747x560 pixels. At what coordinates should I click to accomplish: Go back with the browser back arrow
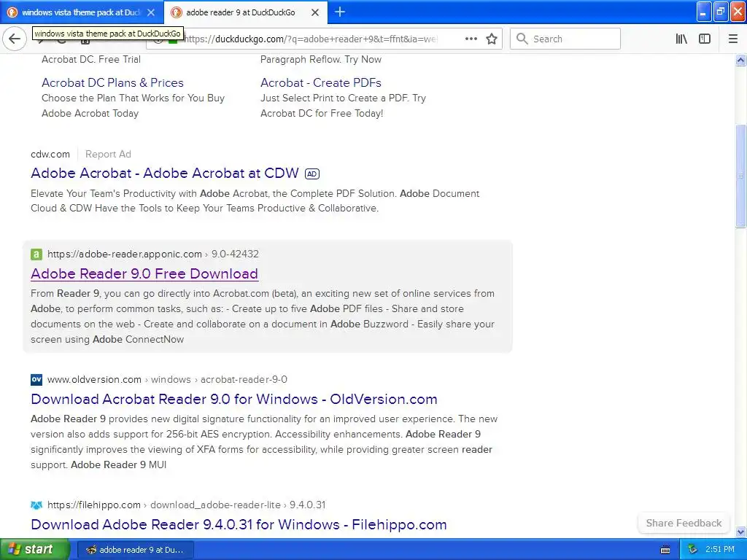pyautogui.click(x=15, y=39)
